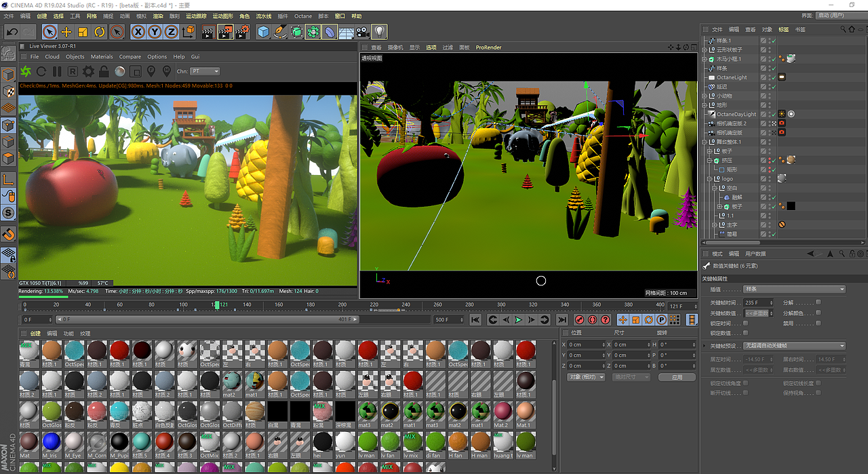
Task: Click the record active objects keyframe button
Action: [580, 319]
